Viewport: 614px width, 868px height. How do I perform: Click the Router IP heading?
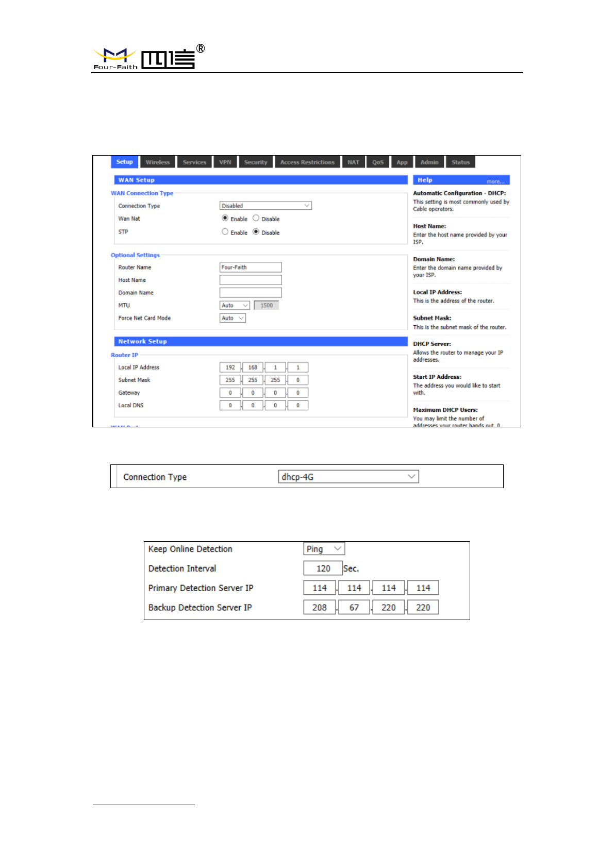click(x=124, y=355)
